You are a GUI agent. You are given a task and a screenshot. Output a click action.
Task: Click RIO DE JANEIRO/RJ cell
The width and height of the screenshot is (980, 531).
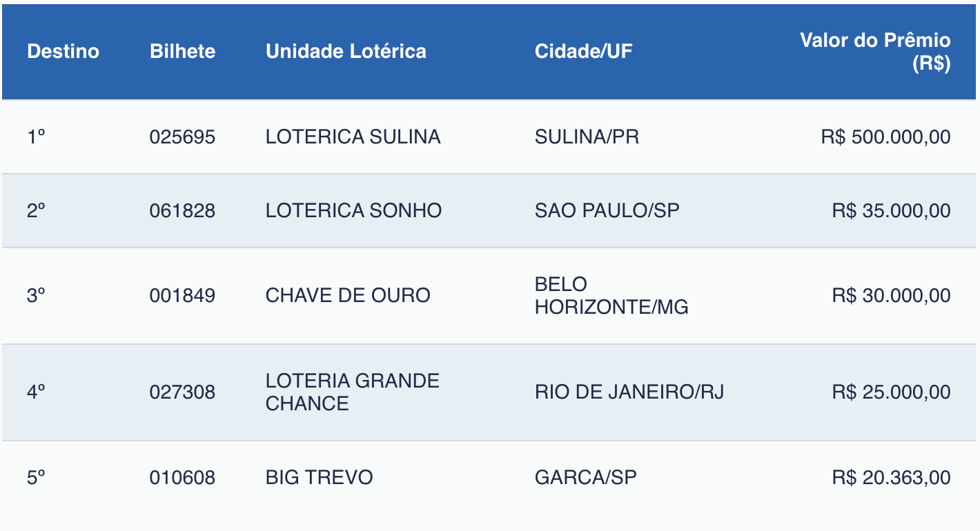pyautogui.click(x=629, y=392)
